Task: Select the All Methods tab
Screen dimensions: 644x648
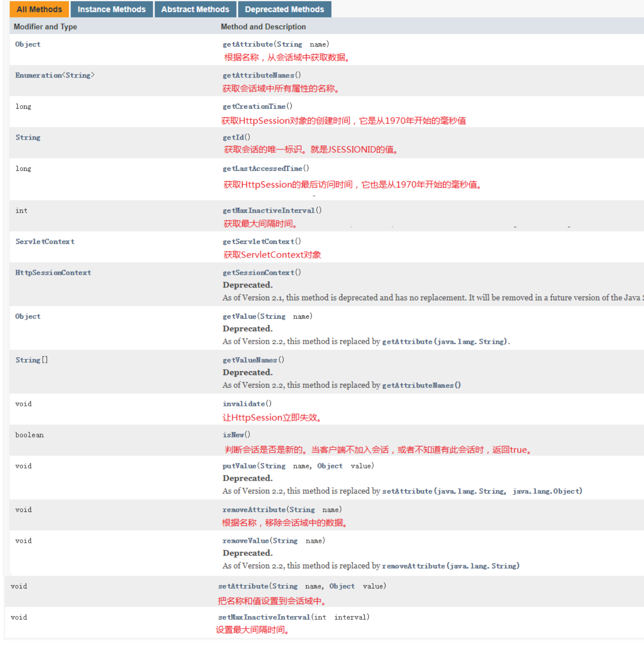Action: point(39,9)
